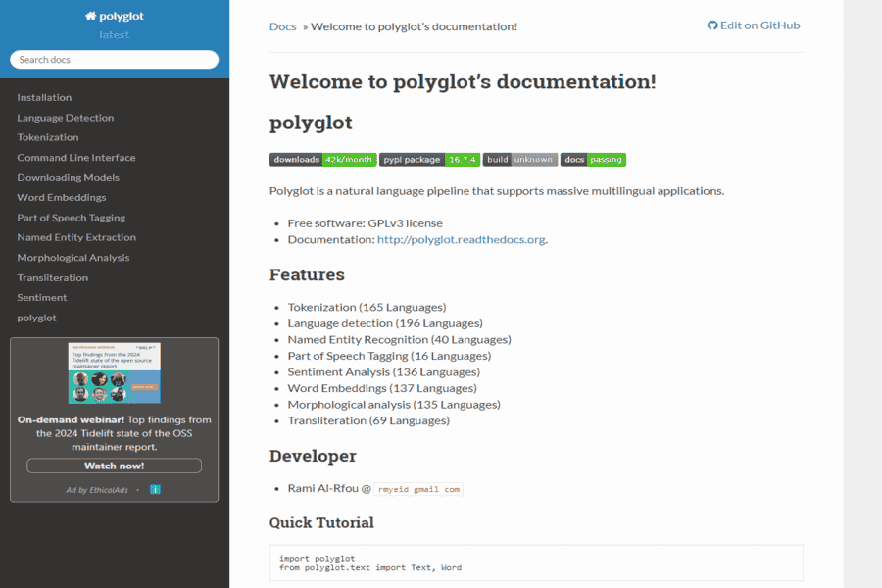This screenshot has width=882, height=588.
Task: Click 'Part of Speech Tagging (16 Languages)' text
Action: pos(389,356)
